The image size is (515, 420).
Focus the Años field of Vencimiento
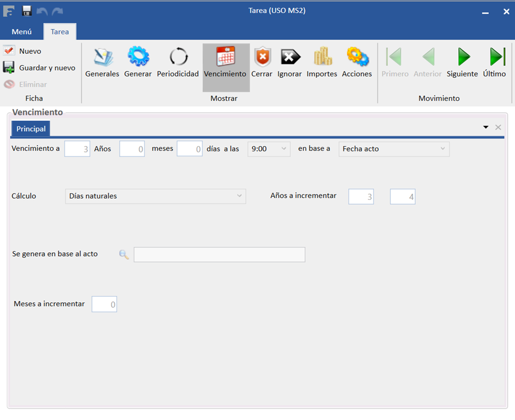(x=77, y=149)
